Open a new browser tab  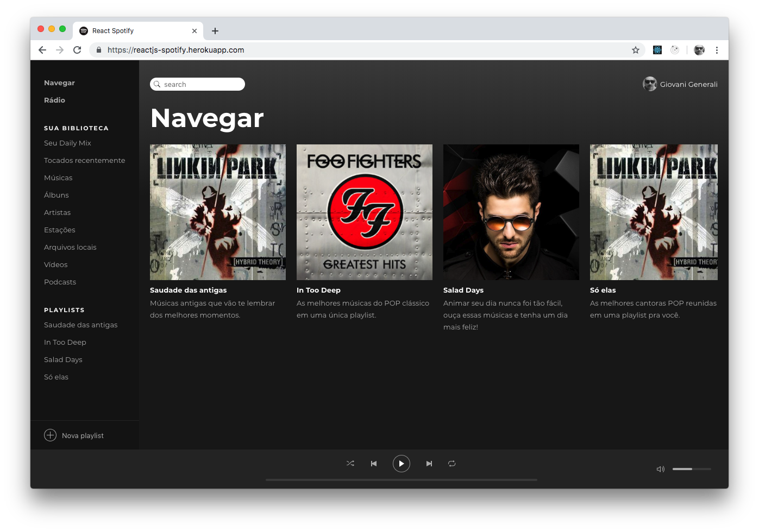tap(215, 31)
